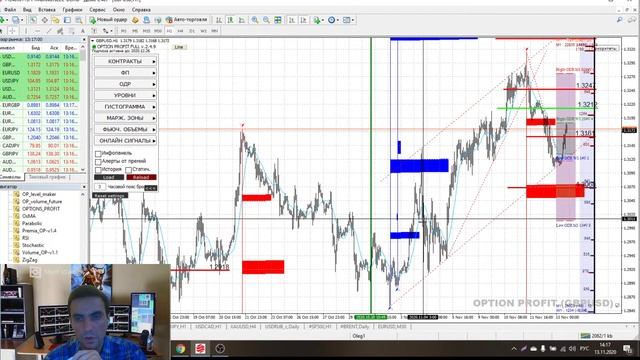Enable the chart auto scroll icon
This screenshot has width=640, height=360.
pos(292,20)
